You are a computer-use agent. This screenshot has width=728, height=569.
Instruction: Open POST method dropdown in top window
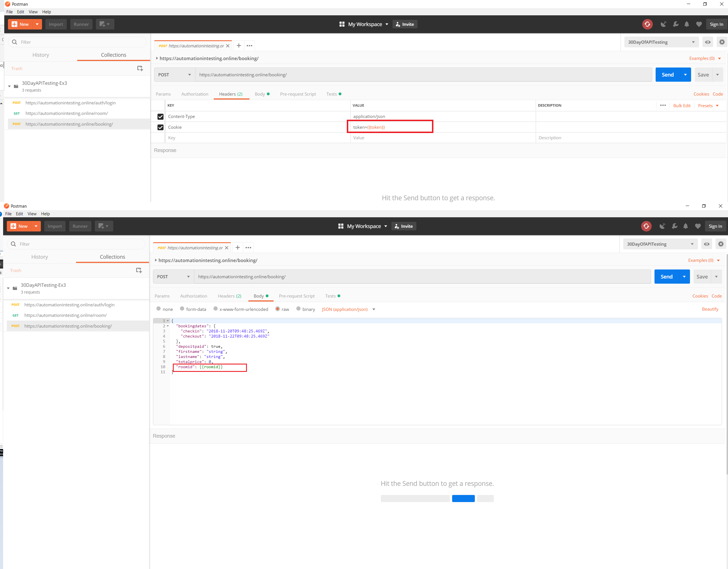(x=175, y=75)
